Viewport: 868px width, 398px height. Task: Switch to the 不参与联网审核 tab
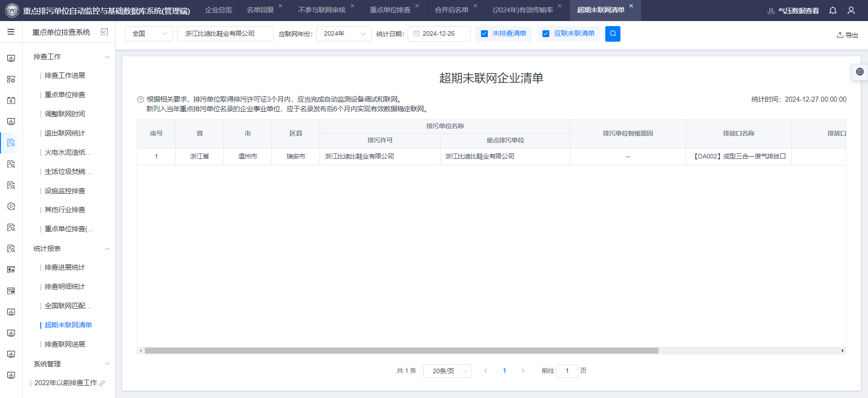(x=321, y=10)
